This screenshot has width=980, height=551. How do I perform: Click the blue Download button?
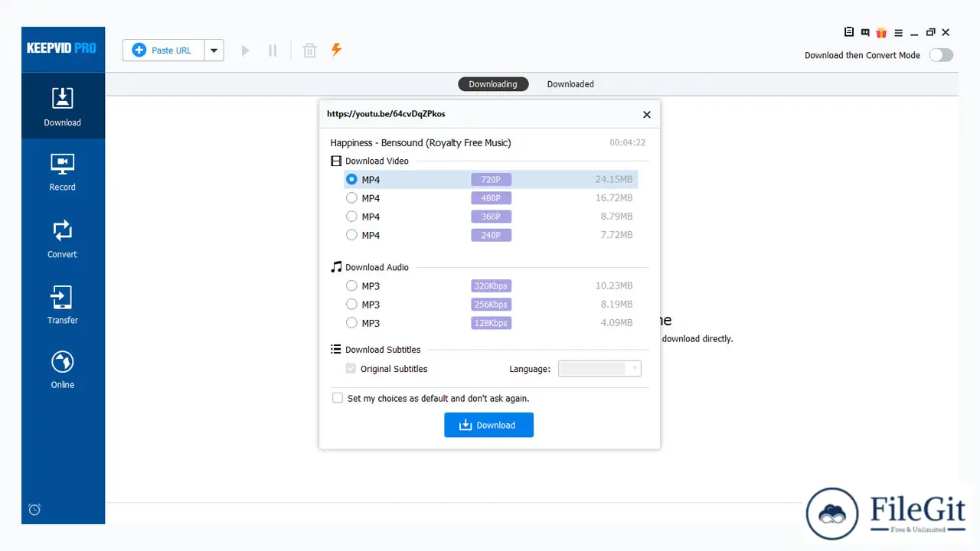pos(488,425)
